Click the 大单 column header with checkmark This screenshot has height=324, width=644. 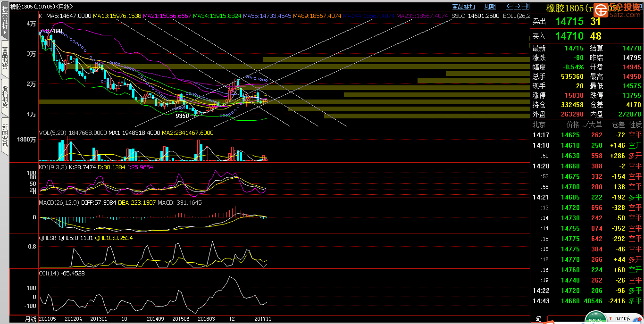[592, 125]
